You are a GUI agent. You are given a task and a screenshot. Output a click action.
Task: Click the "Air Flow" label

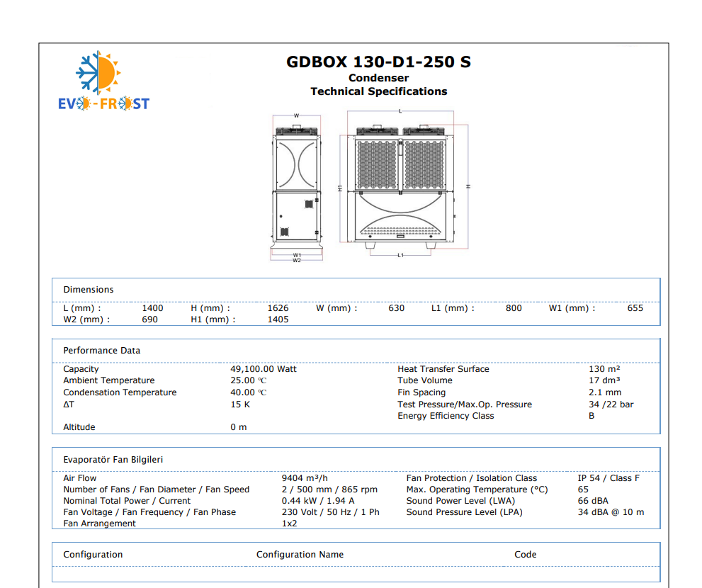point(79,478)
